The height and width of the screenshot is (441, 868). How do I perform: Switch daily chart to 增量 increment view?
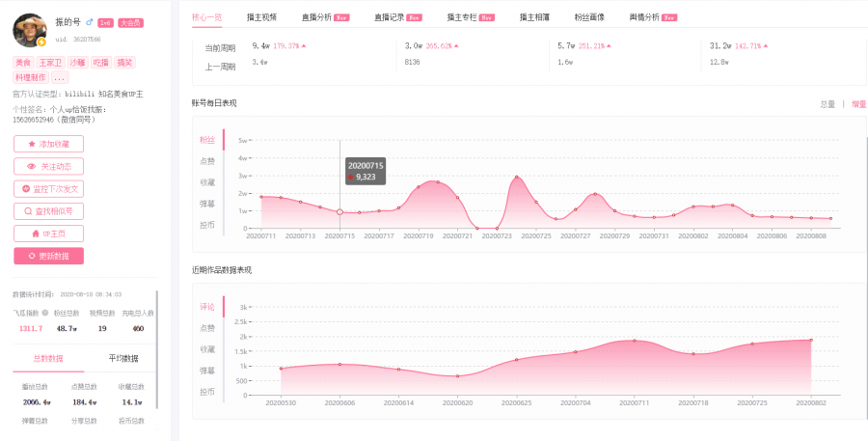pos(858,103)
